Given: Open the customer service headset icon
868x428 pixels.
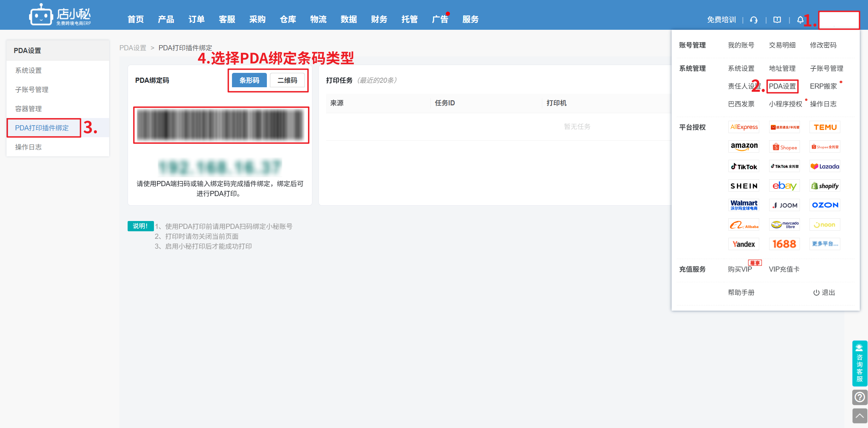Looking at the screenshot, I should [754, 20].
